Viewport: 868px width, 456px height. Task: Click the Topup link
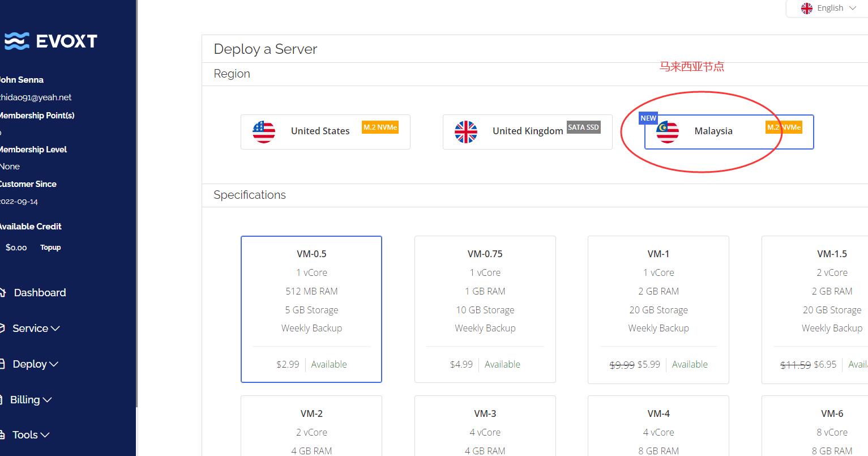click(x=50, y=247)
